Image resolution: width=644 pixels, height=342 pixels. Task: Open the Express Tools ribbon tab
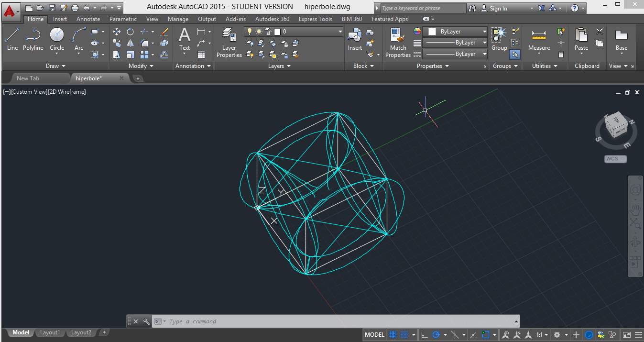pos(316,19)
